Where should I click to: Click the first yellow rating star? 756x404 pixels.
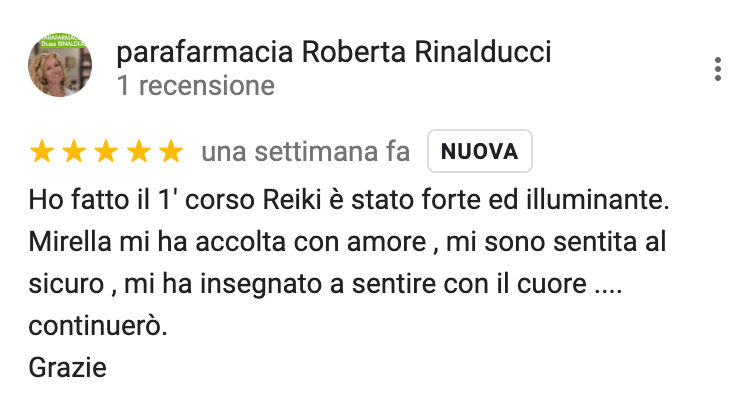42,151
